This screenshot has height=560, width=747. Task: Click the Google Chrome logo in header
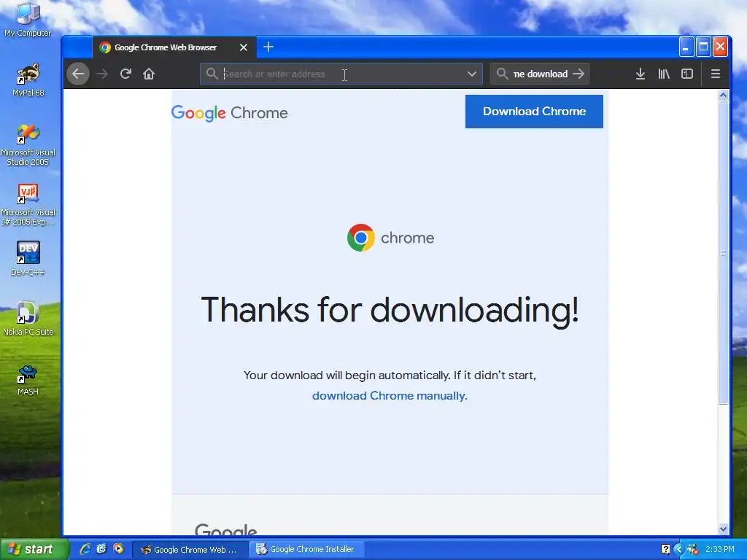(229, 113)
